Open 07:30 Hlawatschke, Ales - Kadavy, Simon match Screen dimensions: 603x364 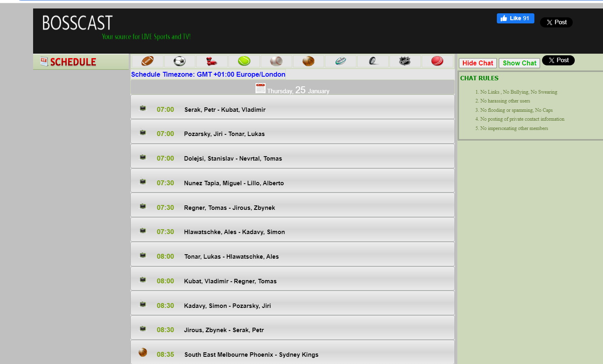(x=293, y=230)
